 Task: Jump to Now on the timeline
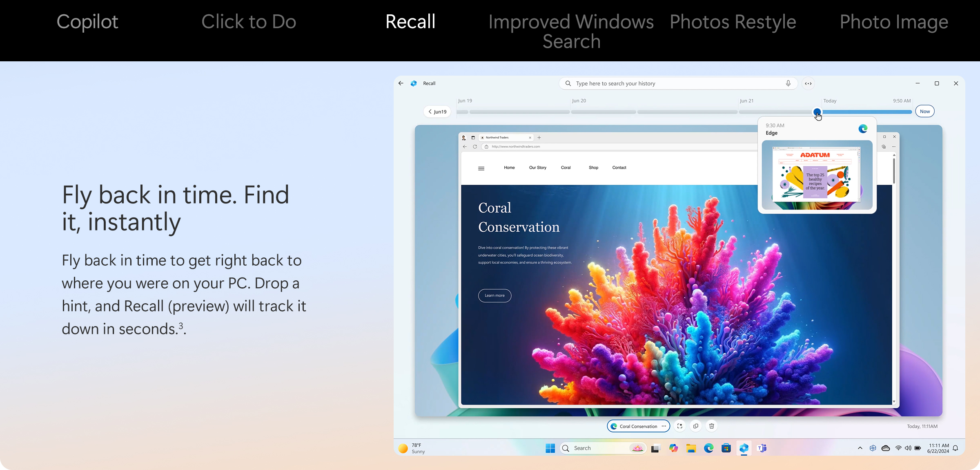[x=925, y=111]
